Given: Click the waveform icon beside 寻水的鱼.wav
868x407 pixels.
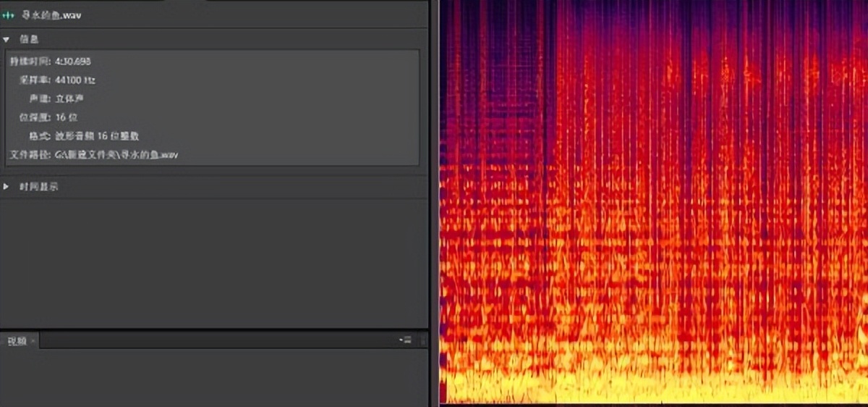Looking at the screenshot, I should click(9, 15).
